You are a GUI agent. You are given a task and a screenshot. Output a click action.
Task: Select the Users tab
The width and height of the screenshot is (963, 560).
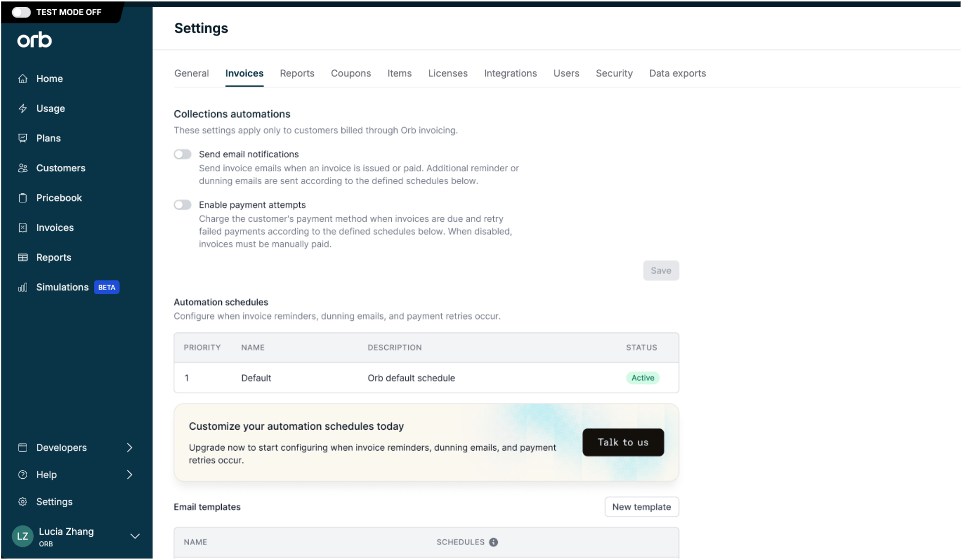pyautogui.click(x=566, y=74)
